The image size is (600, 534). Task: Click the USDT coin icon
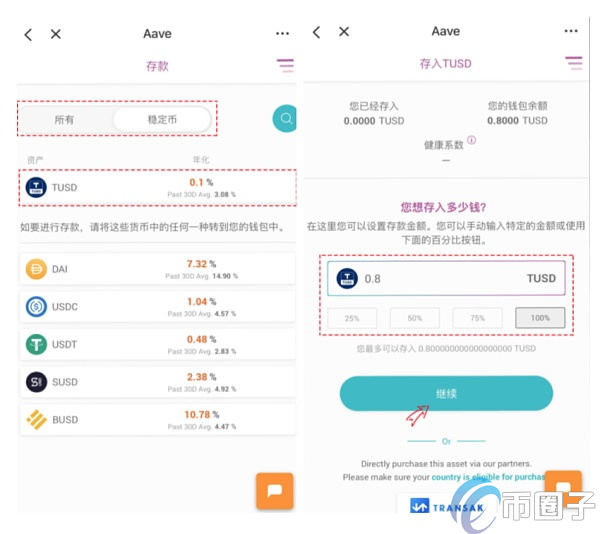pyautogui.click(x=36, y=344)
